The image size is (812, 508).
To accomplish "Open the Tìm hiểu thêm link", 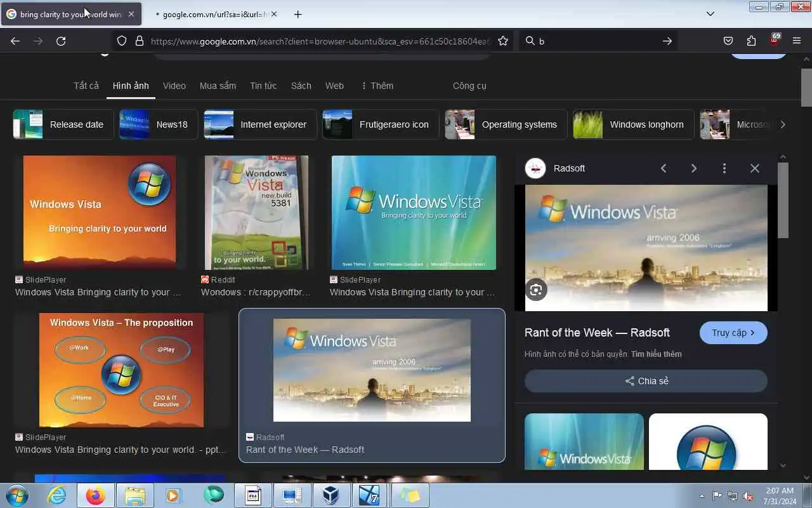I will (656, 354).
